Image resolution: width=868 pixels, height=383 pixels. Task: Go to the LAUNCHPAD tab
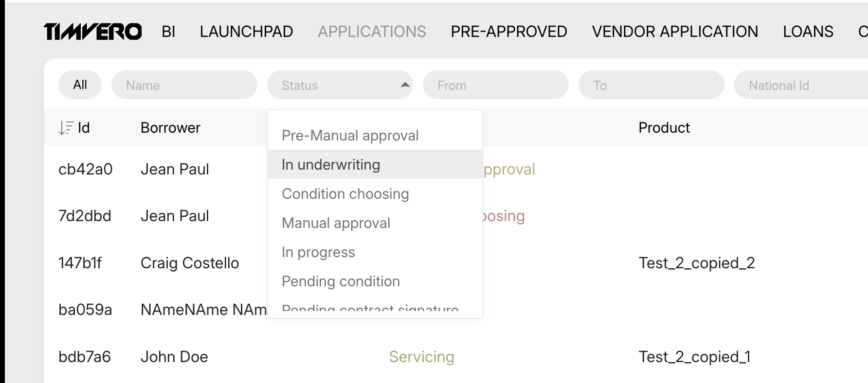tap(246, 32)
